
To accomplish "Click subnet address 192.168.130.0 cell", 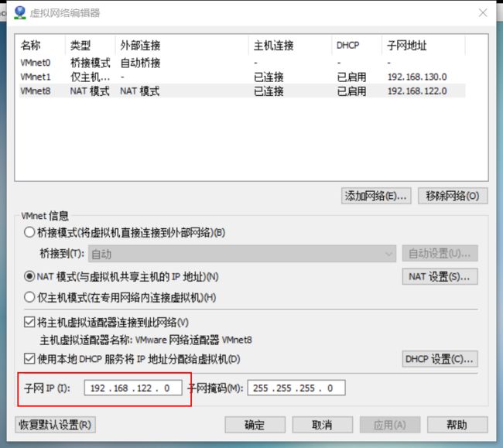I will point(417,77).
